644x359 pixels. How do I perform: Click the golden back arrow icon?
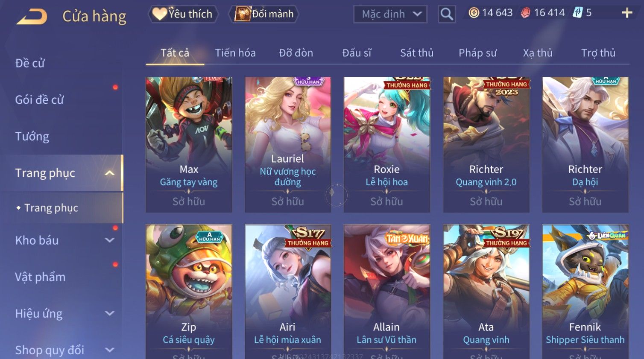pos(32,17)
